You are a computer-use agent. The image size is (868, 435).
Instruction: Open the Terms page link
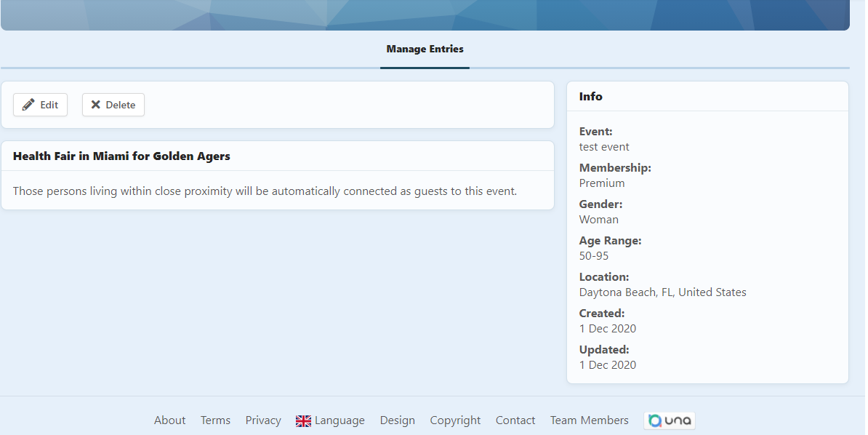(x=215, y=420)
